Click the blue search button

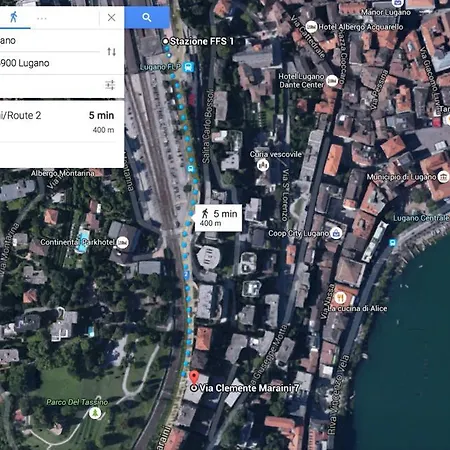tap(147, 17)
